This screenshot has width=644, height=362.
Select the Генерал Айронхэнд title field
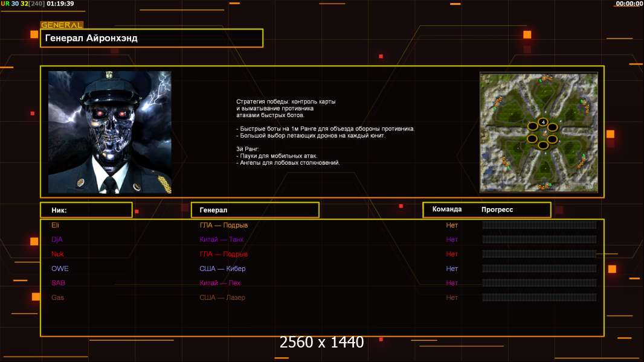click(x=152, y=38)
